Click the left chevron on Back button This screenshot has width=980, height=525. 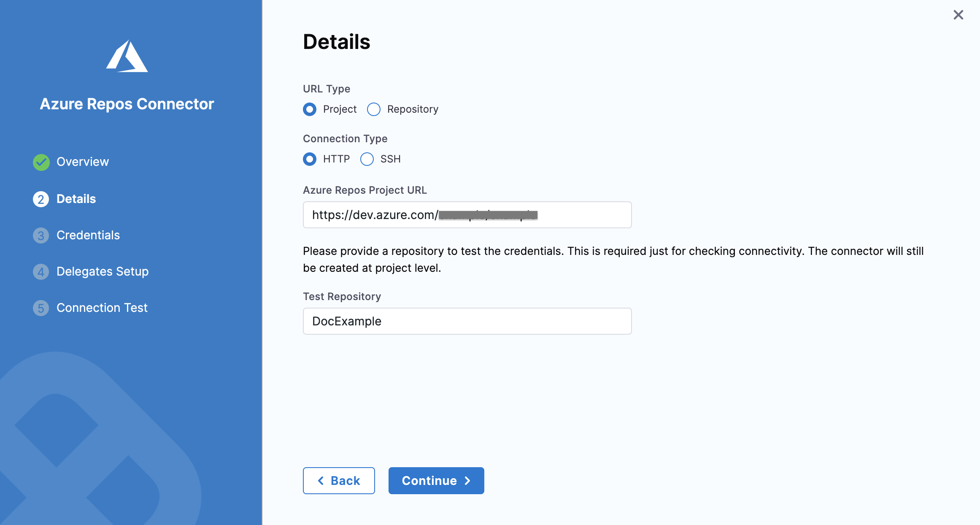click(321, 481)
